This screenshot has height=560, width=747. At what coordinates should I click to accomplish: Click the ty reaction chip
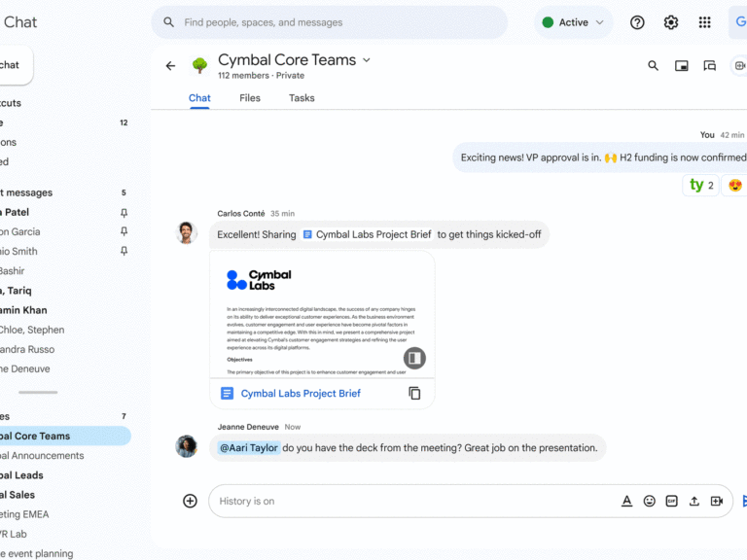(x=700, y=186)
